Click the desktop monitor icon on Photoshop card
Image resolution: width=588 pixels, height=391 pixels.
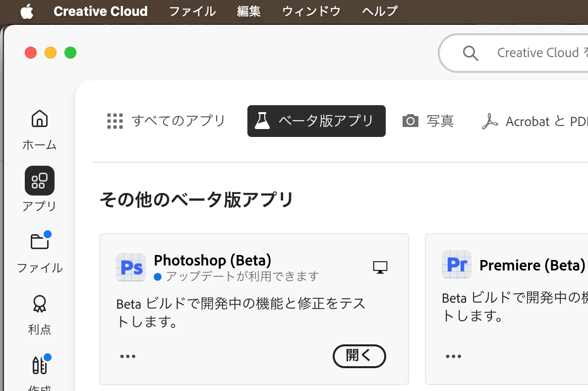click(380, 267)
